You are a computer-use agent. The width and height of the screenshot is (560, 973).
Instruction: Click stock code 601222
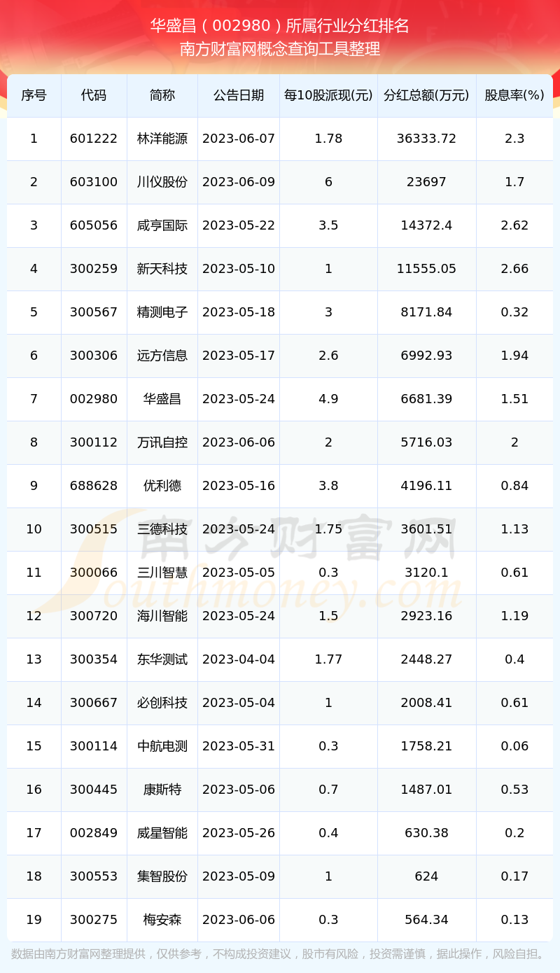point(94,139)
